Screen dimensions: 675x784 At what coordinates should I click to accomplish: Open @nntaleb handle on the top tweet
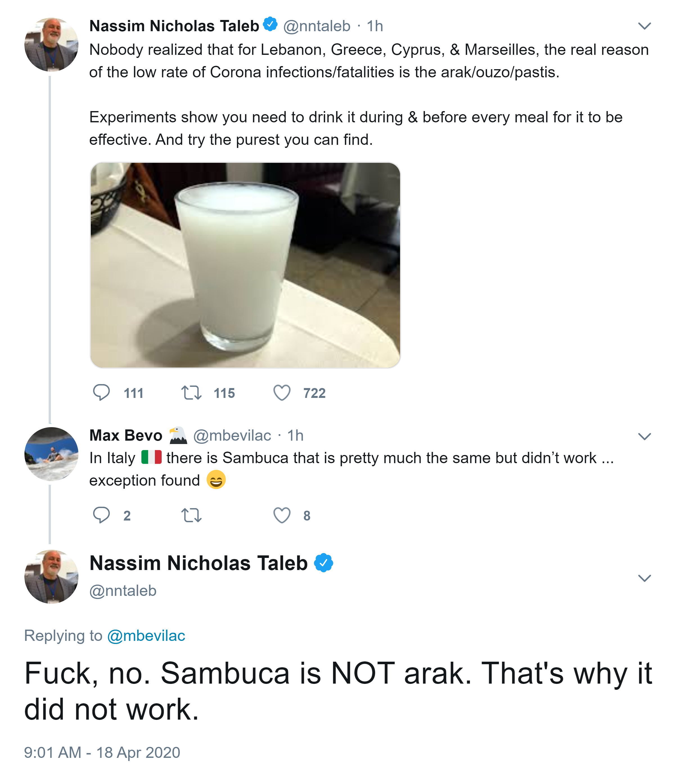317,26
